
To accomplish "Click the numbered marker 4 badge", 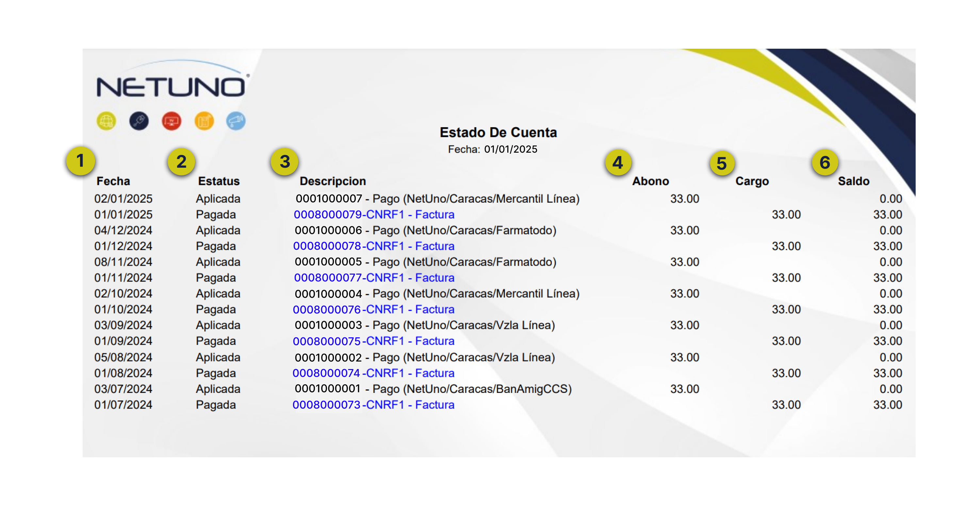I will (x=618, y=163).
